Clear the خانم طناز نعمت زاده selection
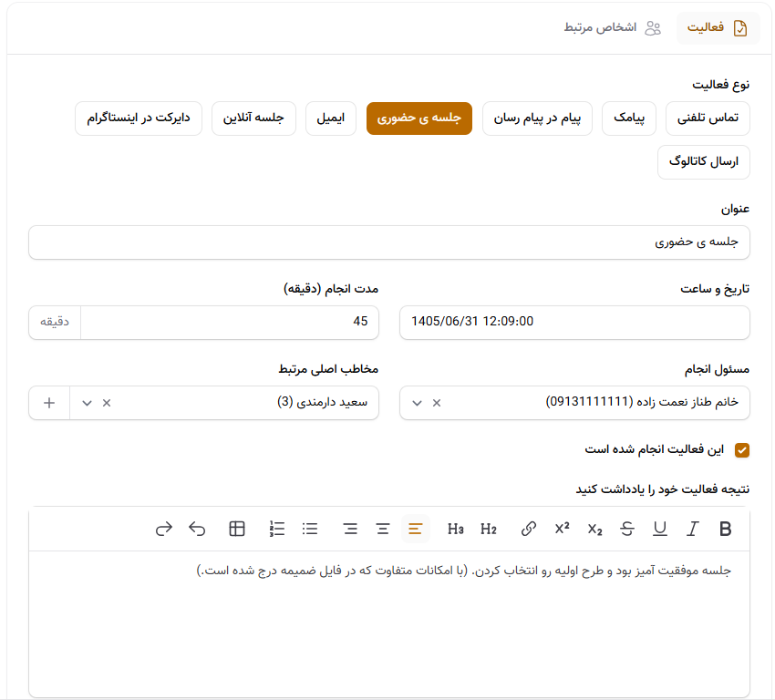 tap(437, 403)
